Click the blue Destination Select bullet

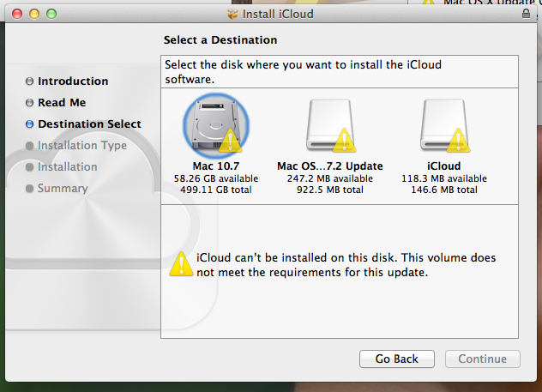pyautogui.click(x=30, y=124)
